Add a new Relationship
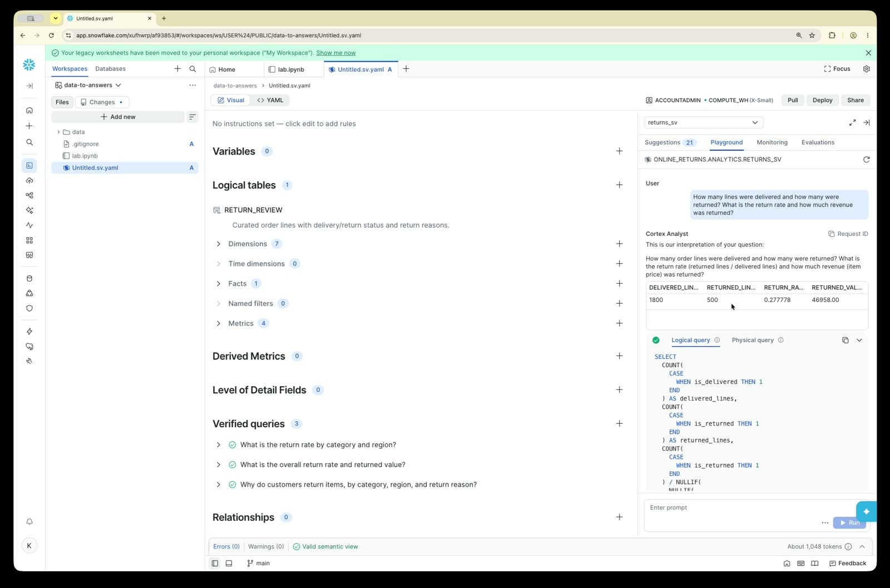Screen dimensions: 890x588 click(619, 517)
